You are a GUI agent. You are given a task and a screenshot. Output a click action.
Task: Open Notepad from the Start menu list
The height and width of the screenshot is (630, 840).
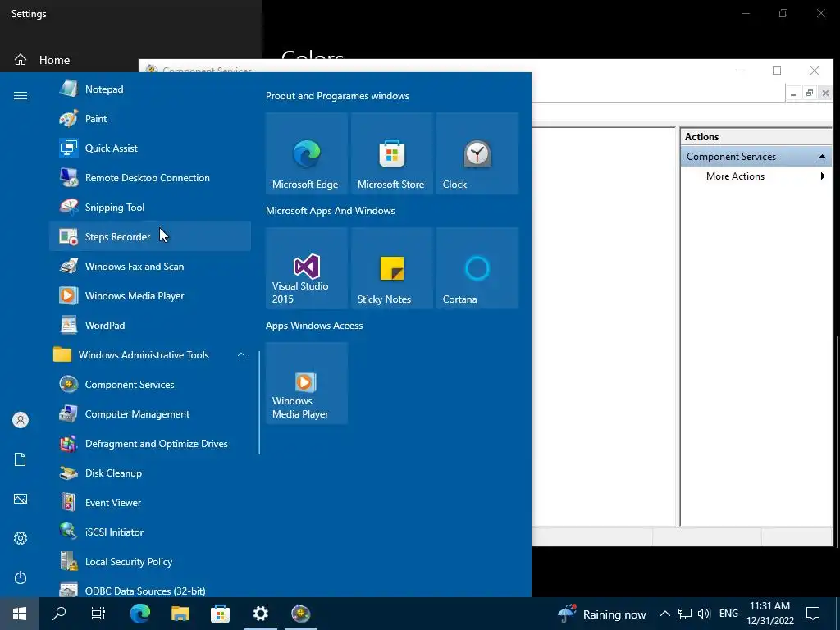(150, 89)
